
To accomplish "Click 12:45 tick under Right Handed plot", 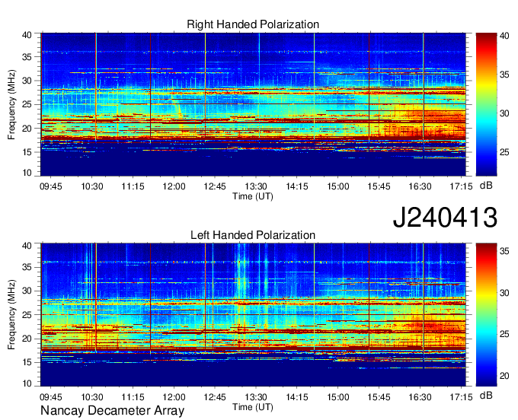I will 215,186.
